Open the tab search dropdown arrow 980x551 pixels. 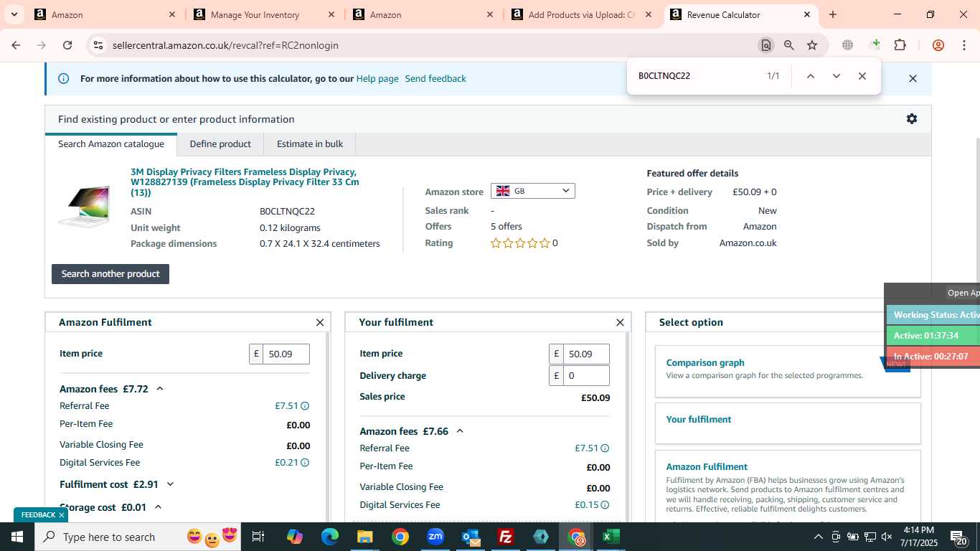[14, 14]
